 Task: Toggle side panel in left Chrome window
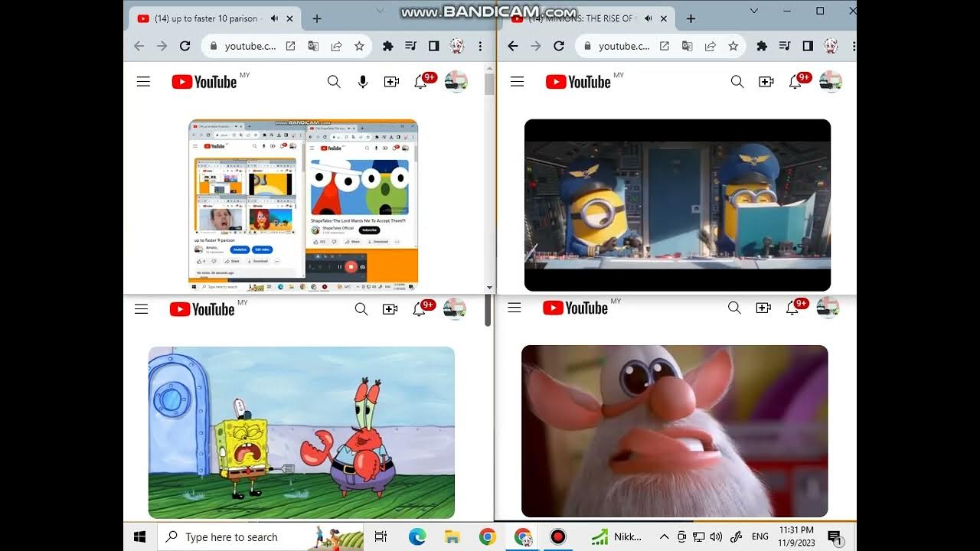tap(433, 46)
